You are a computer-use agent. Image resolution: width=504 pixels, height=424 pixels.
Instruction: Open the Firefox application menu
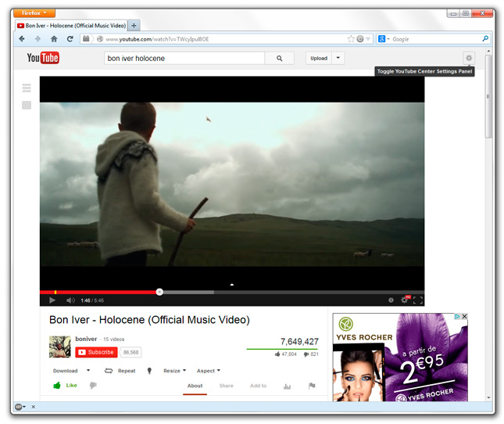click(34, 13)
